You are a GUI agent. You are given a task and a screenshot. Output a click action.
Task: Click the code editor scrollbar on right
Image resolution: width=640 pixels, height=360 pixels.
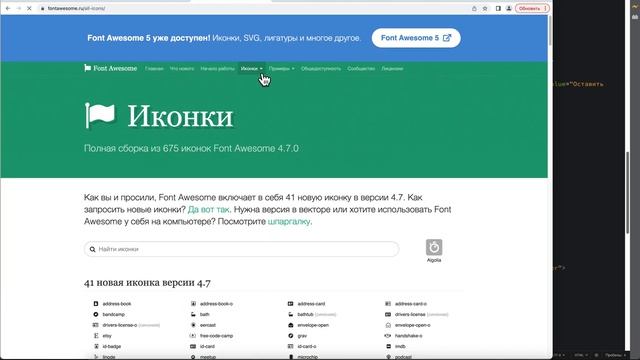[x=628, y=192]
